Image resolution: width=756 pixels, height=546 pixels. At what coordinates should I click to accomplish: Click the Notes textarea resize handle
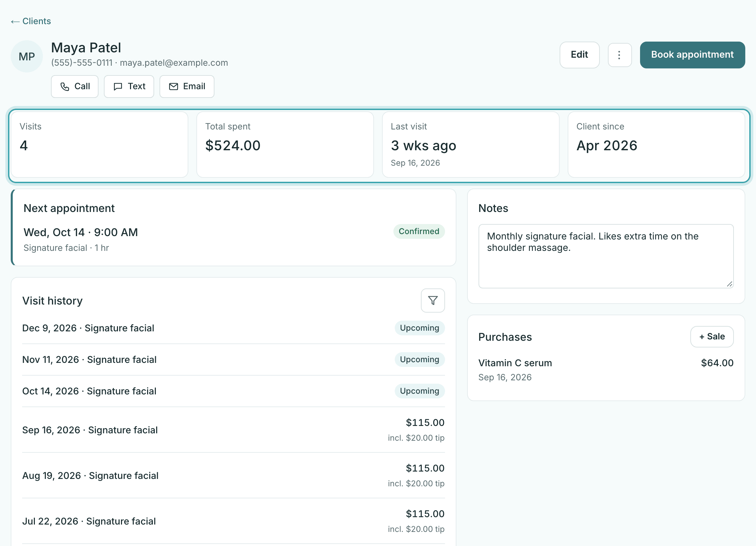coord(730,284)
